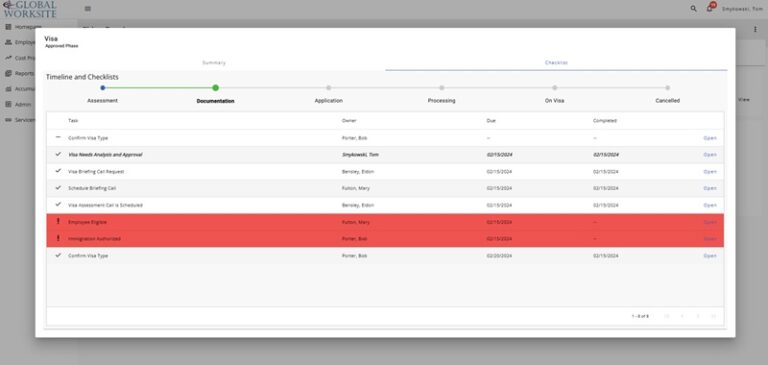Click the Services sidebar icon
This screenshot has width=768, height=365.
pyautogui.click(x=8, y=120)
